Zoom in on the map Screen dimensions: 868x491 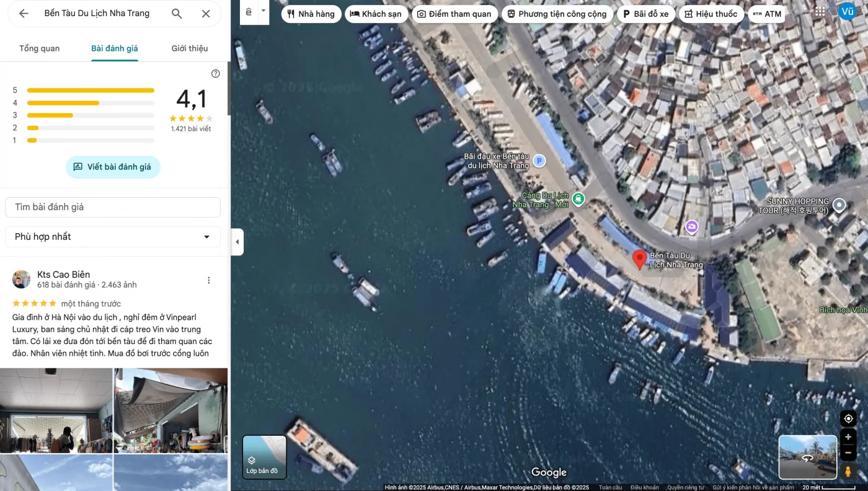point(848,437)
